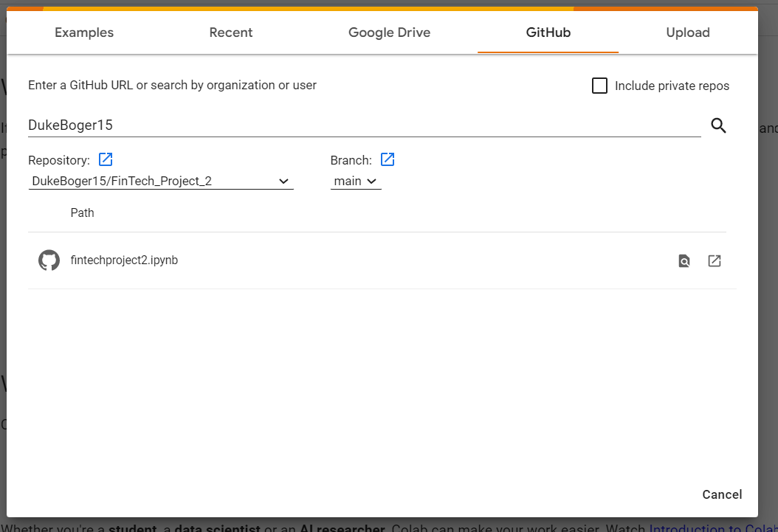Open the Examples tab
This screenshot has width=778, height=532.
(83, 32)
